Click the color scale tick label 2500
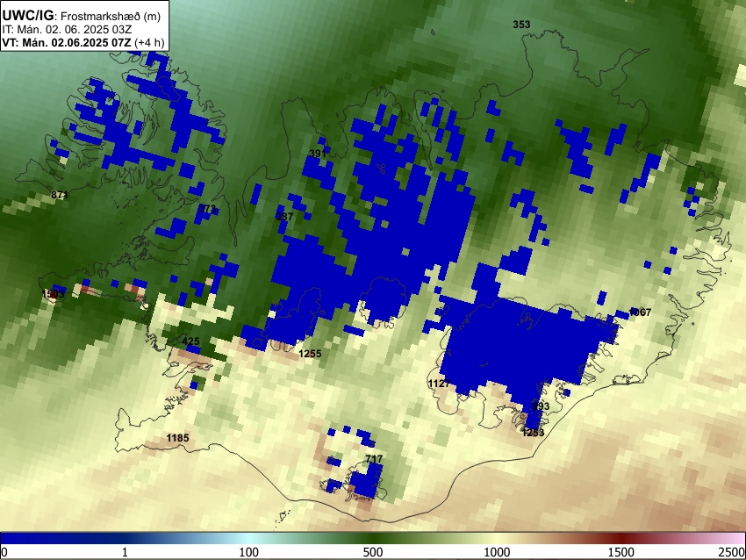This screenshot has height=560, width=746. [732, 552]
